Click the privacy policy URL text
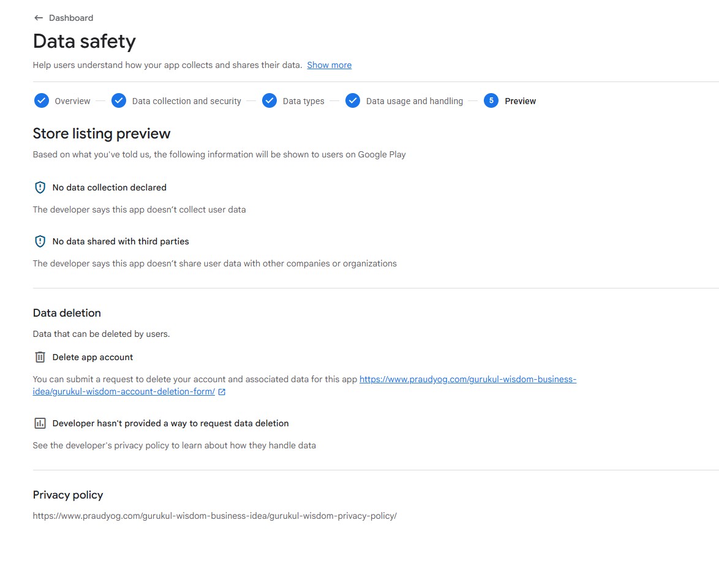719x588 pixels. pos(214,516)
